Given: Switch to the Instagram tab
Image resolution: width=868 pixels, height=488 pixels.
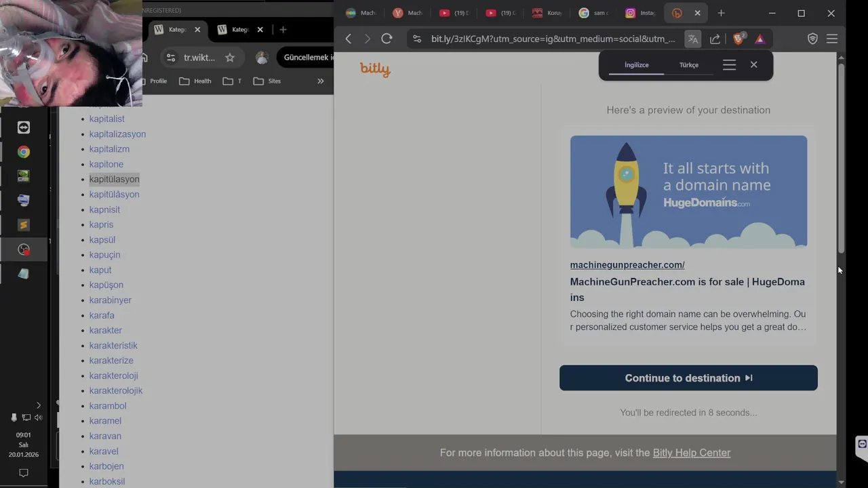Looking at the screenshot, I should coord(638,13).
